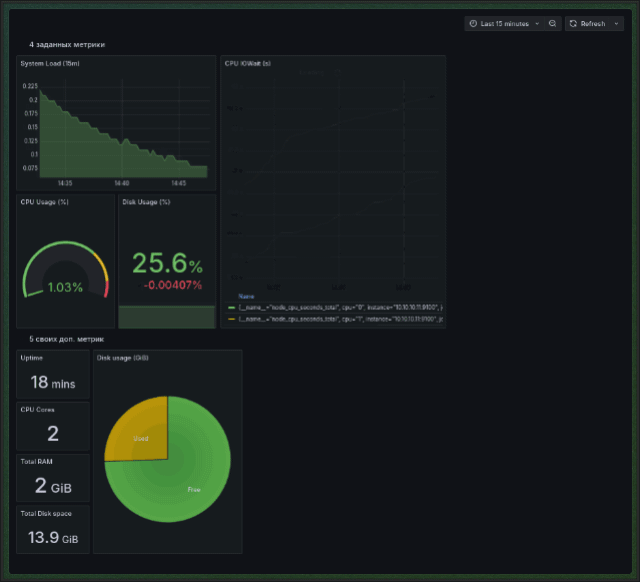Click yellow color swatch of cpu="1" series
The height and width of the screenshot is (582, 640).
[x=232, y=318]
